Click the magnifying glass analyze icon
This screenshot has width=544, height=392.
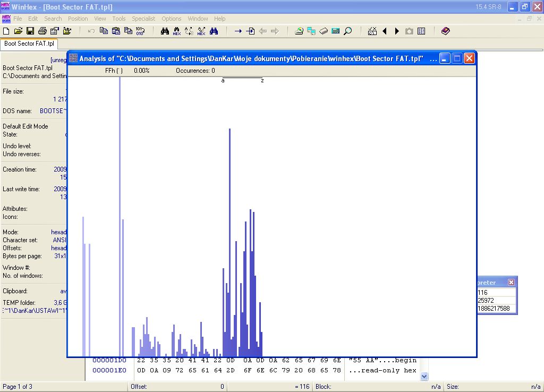click(x=347, y=31)
